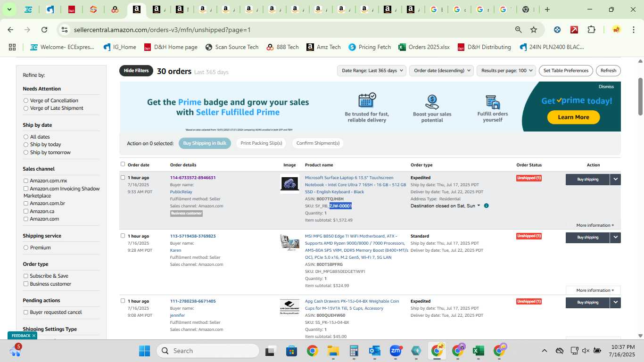Go back to the previous browser page
Image resolution: width=644 pixels, height=362 pixels.
pyautogui.click(x=10, y=30)
